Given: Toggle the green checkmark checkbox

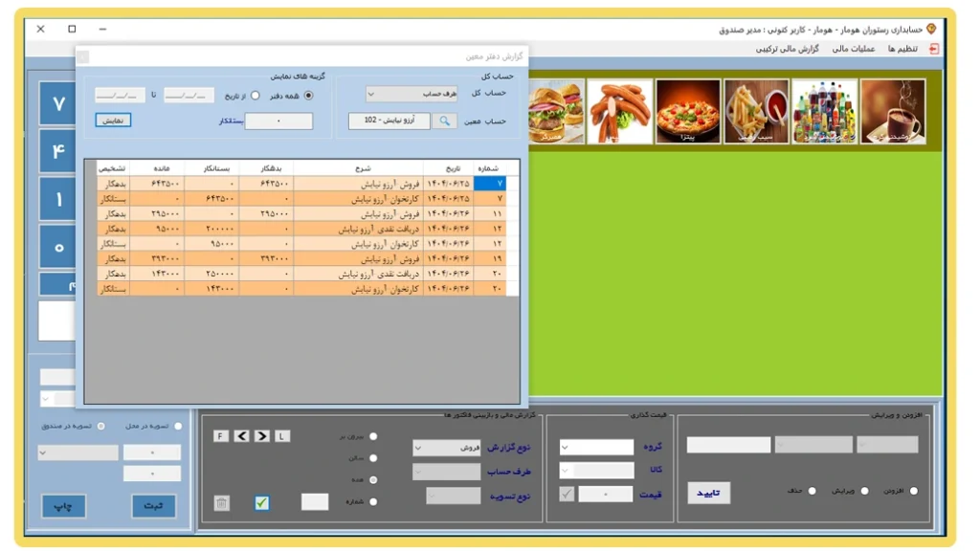Looking at the screenshot, I should pos(261,502).
